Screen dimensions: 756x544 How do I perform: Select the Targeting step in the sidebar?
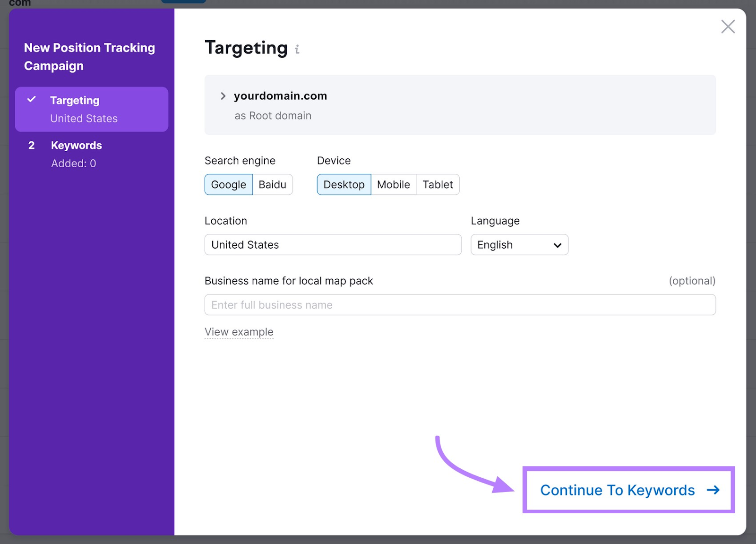tap(75, 100)
